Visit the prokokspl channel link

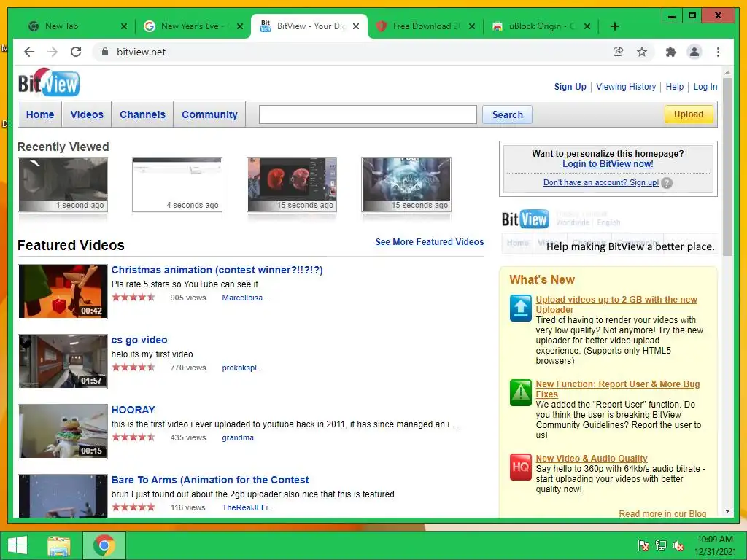pos(242,367)
